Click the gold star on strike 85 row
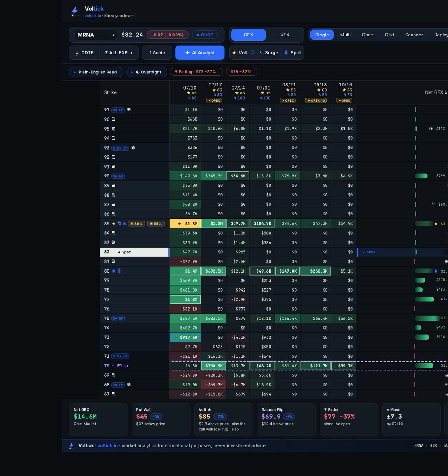Screen dimensions: 448x476 click(114, 223)
